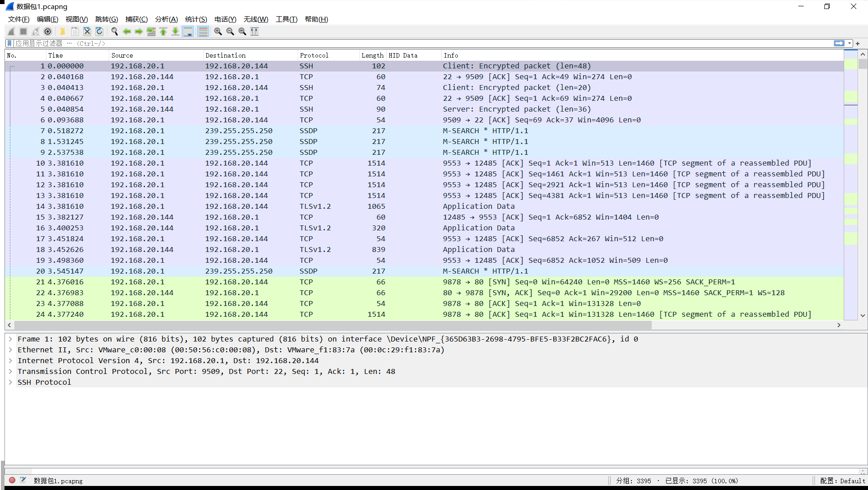The image size is (868, 490).
Task: Open the display filter history dropdown arrow
Action: (x=850, y=43)
